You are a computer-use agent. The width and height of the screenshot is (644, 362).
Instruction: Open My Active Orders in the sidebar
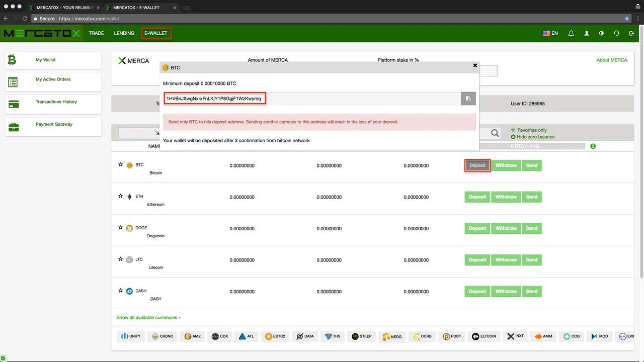(53, 82)
